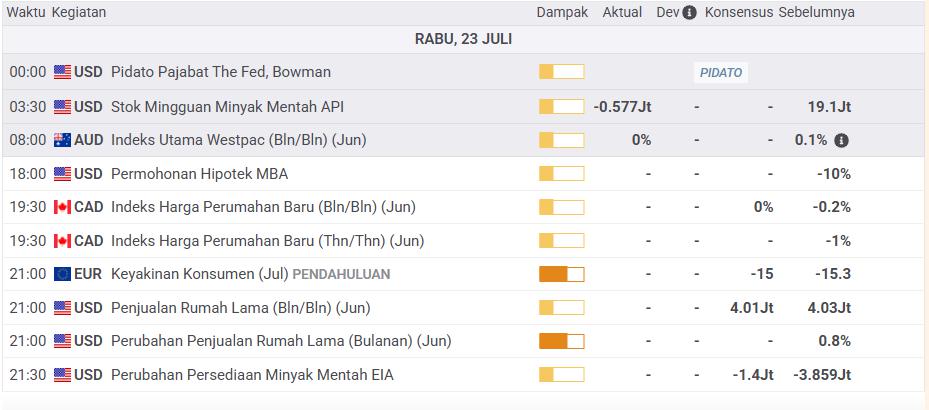The image size is (929, 410).
Task: Click the EU flag on the EUR row
Action: pos(62,274)
